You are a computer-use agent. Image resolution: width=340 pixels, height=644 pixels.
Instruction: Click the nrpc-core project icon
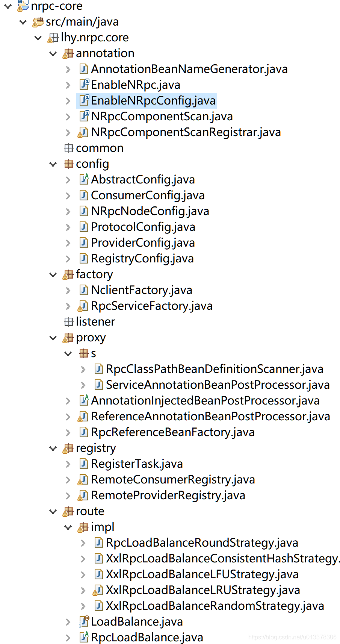23,5
